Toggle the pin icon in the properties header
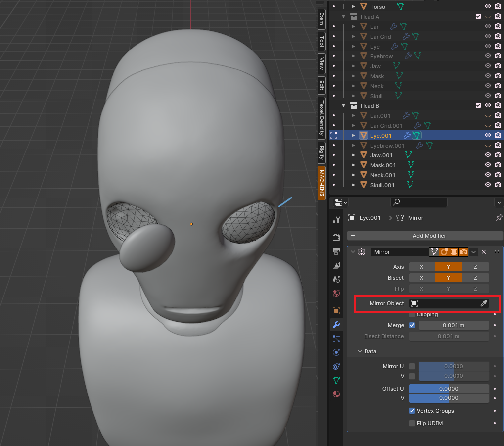This screenshot has height=446, width=504. [499, 218]
